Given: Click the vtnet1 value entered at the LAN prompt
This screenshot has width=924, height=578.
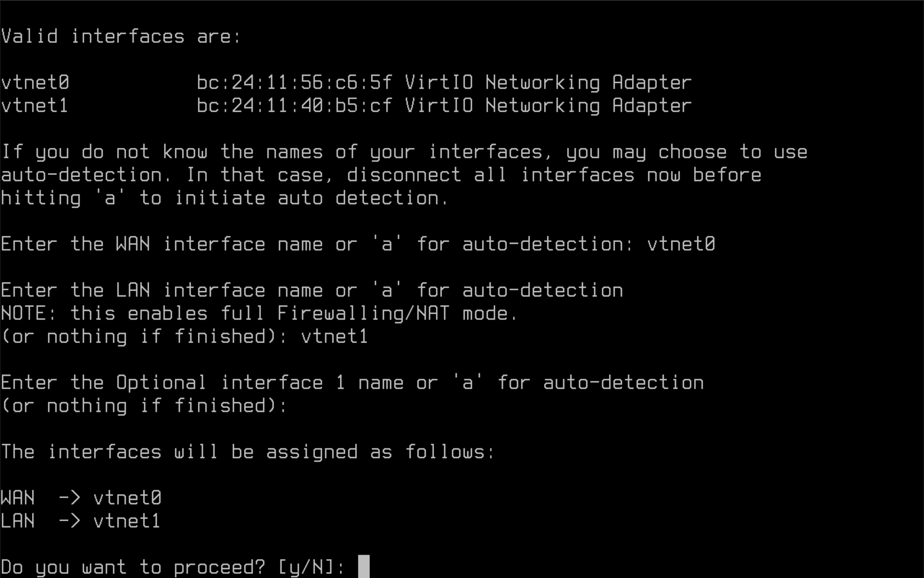Looking at the screenshot, I should (x=334, y=337).
